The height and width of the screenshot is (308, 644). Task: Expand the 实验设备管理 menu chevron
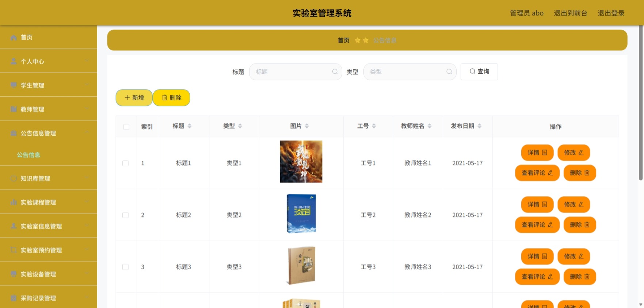point(87,273)
